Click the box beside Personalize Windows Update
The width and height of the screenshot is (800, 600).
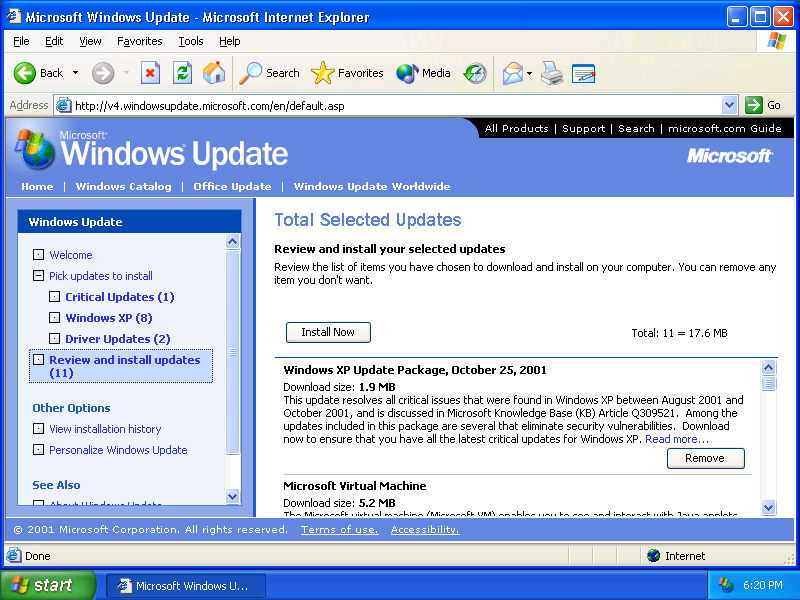click(38, 449)
